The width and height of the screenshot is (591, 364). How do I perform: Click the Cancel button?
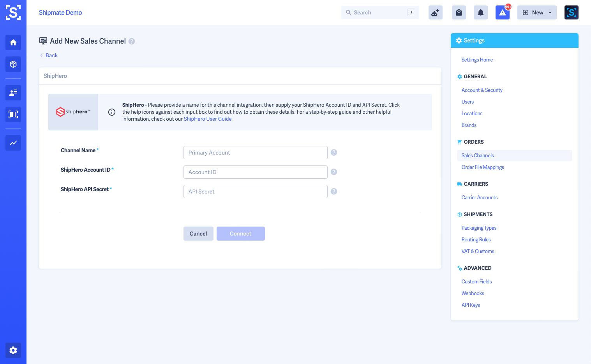click(x=198, y=234)
